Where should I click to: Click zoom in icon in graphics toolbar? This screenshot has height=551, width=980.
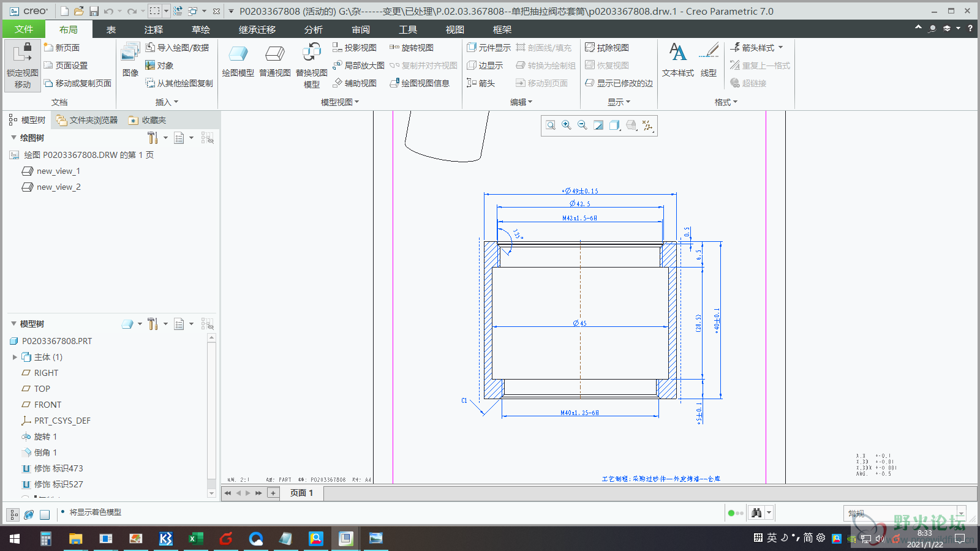(x=567, y=125)
